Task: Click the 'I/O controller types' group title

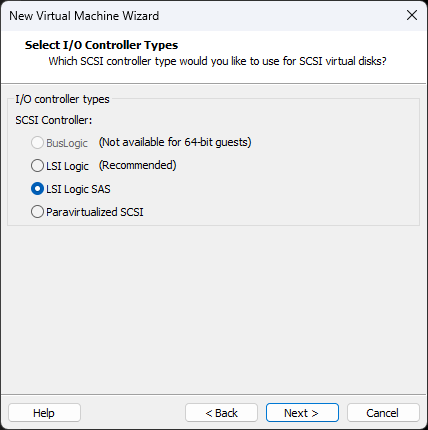Action: pos(62,99)
